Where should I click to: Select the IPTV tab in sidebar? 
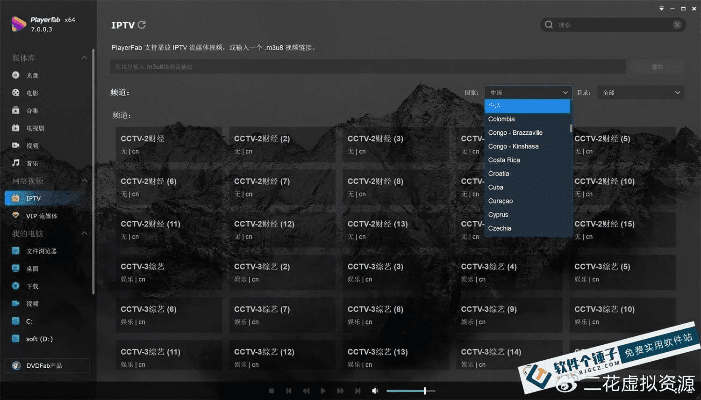[x=33, y=198]
